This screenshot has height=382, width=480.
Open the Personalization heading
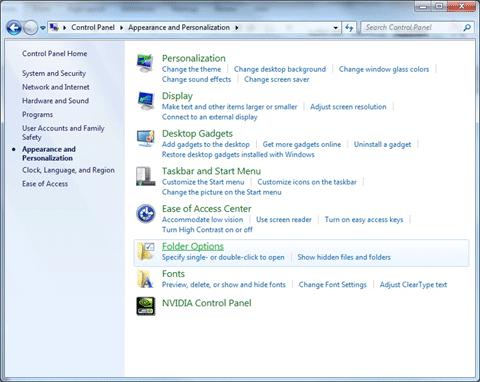(194, 58)
